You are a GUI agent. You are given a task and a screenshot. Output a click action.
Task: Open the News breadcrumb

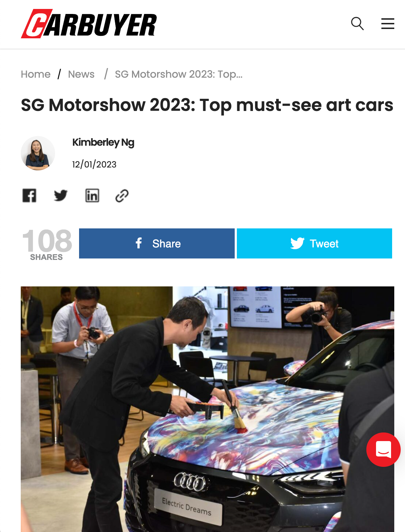pos(81,74)
